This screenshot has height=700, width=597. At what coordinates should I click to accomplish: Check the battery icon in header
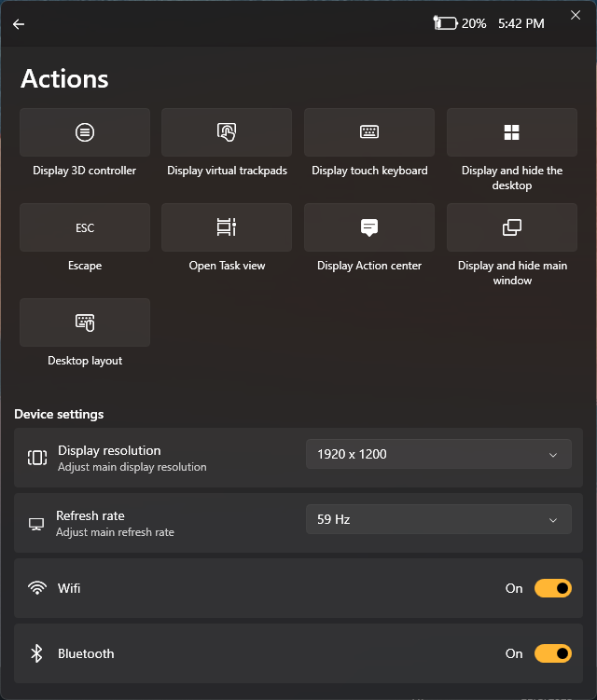tap(445, 23)
